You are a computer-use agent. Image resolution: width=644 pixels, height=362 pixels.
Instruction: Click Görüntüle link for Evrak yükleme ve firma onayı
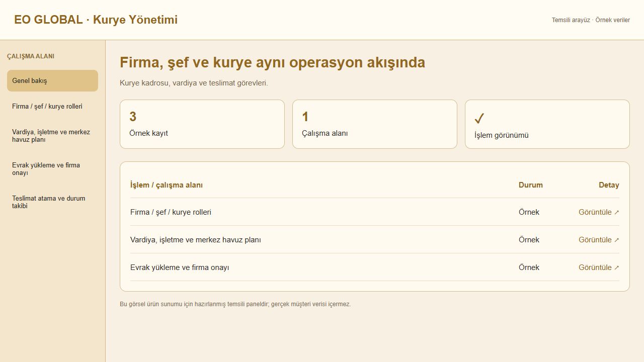click(x=599, y=267)
